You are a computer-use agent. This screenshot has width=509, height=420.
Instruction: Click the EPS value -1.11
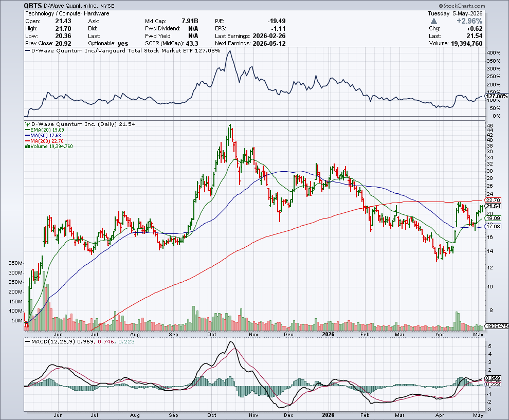pos(279,29)
